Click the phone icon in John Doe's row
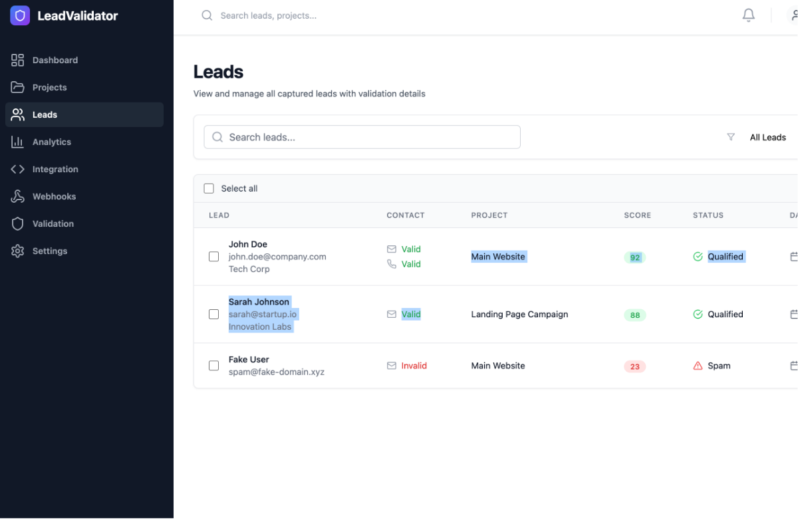The image size is (798, 532). pos(392,264)
